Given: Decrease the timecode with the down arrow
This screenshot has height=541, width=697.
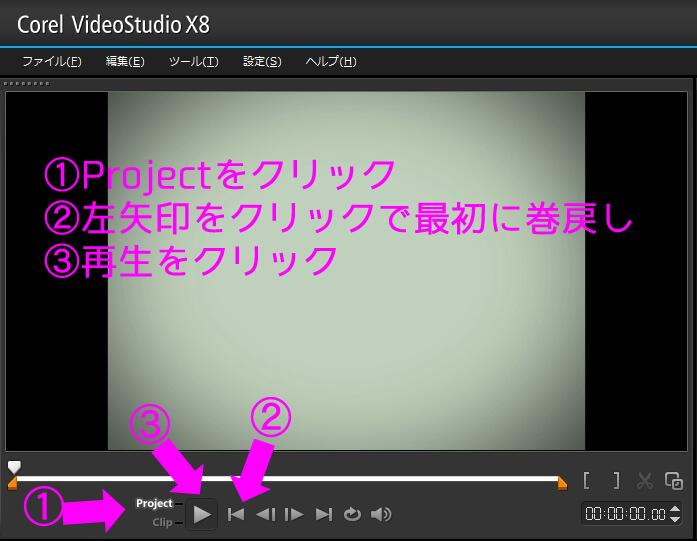Looking at the screenshot, I should [675, 519].
